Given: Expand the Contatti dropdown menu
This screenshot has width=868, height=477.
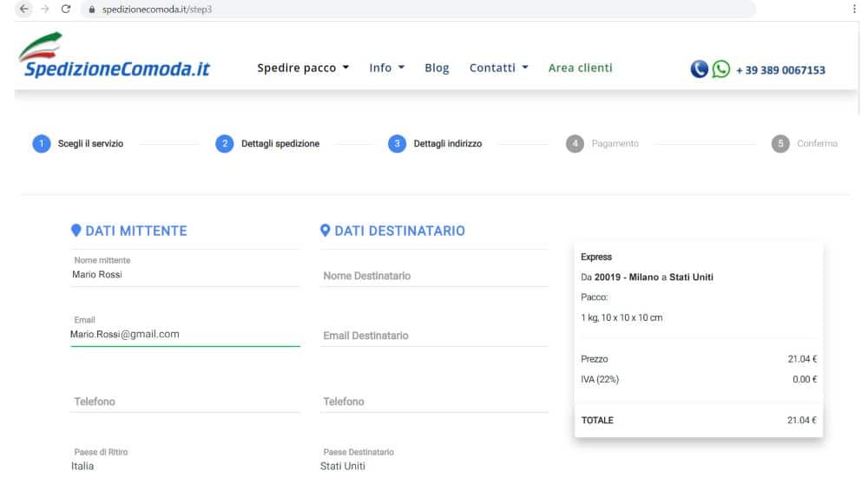Looking at the screenshot, I should pos(498,68).
